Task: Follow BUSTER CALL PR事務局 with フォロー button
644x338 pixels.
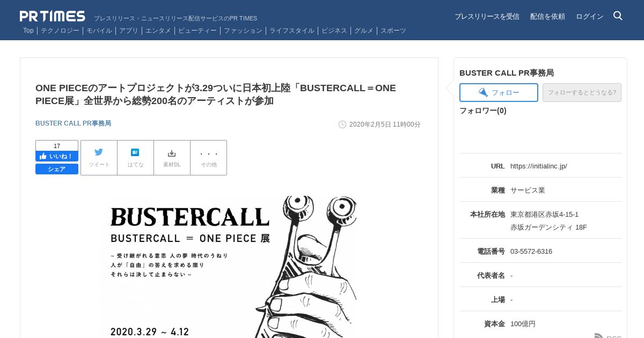Action: 499,92
